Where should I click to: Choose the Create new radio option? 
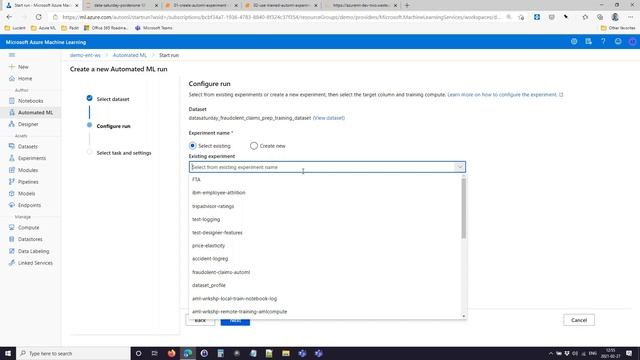pos(254,146)
